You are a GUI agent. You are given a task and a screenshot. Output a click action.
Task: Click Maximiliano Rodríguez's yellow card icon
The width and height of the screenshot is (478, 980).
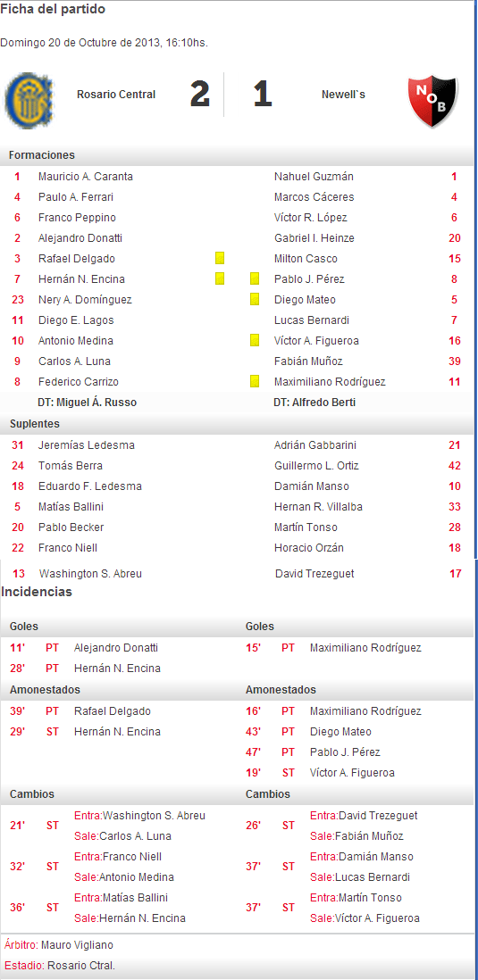255,381
